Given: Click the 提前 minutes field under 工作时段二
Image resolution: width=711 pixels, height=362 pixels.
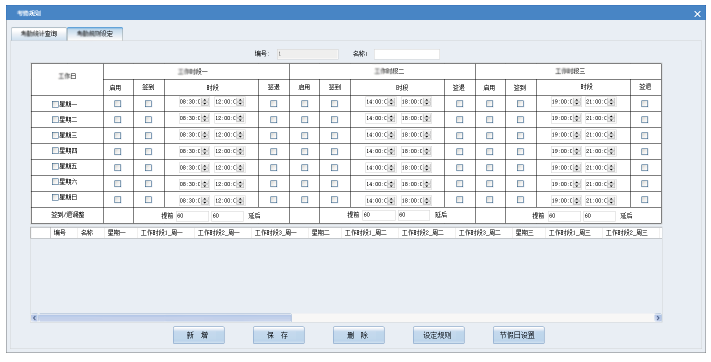Looking at the screenshot, I should [x=379, y=215].
